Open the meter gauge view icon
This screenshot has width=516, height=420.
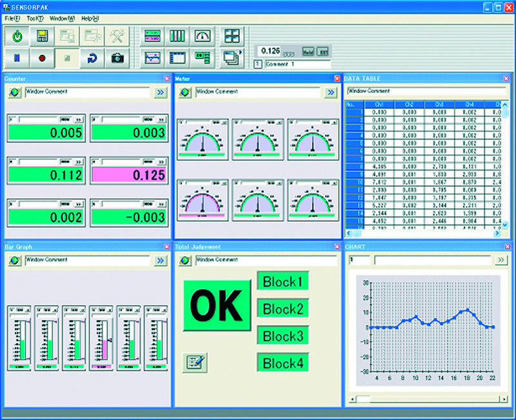pos(203,36)
